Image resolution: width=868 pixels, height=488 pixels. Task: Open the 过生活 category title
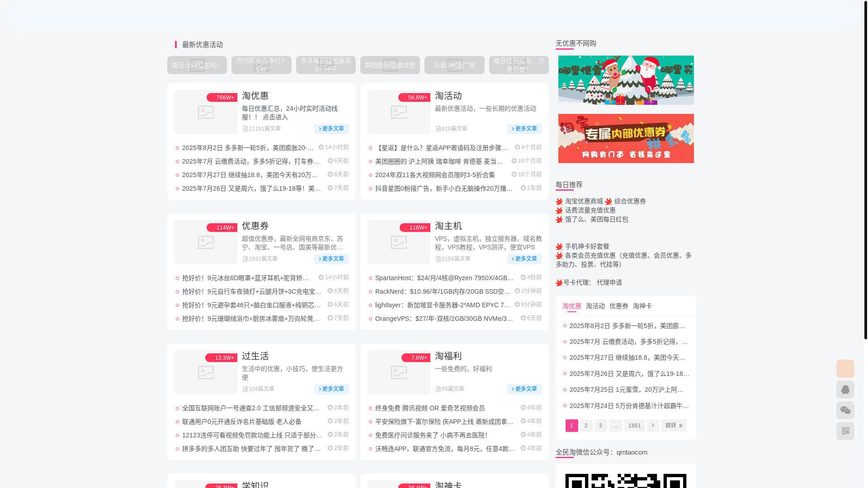click(255, 356)
